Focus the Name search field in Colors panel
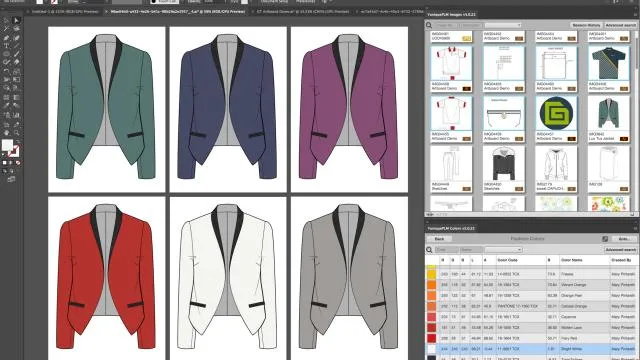This screenshot has width=640, height=360. click(x=471, y=249)
